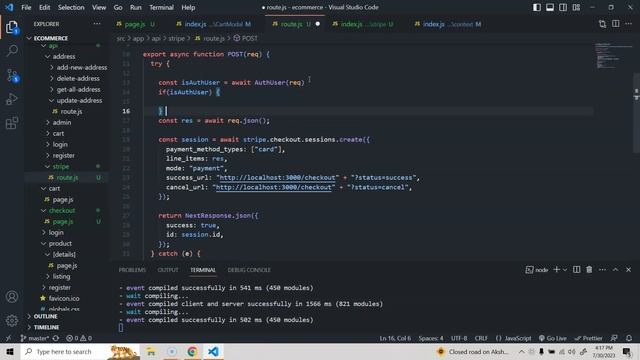Click Explorer more actions ellipsis
640x360 pixels.
[97, 24]
